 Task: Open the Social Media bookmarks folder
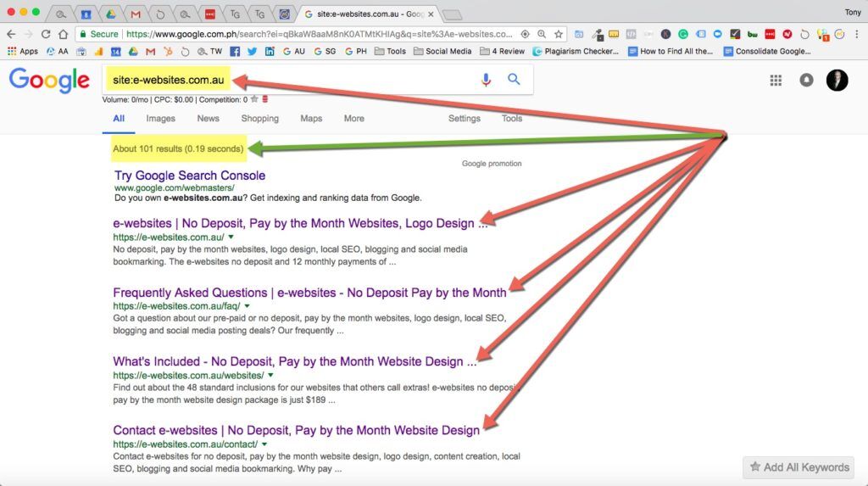(x=442, y=52)
